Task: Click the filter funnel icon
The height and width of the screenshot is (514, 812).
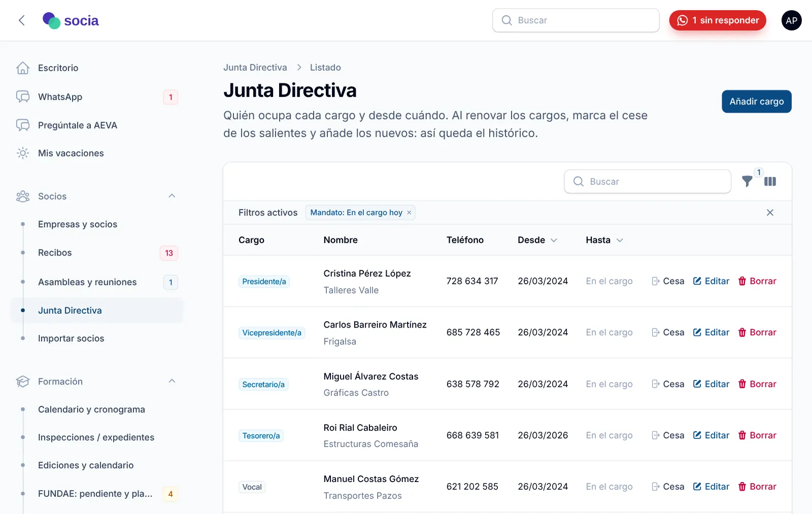Action: [x=747, y=181]
